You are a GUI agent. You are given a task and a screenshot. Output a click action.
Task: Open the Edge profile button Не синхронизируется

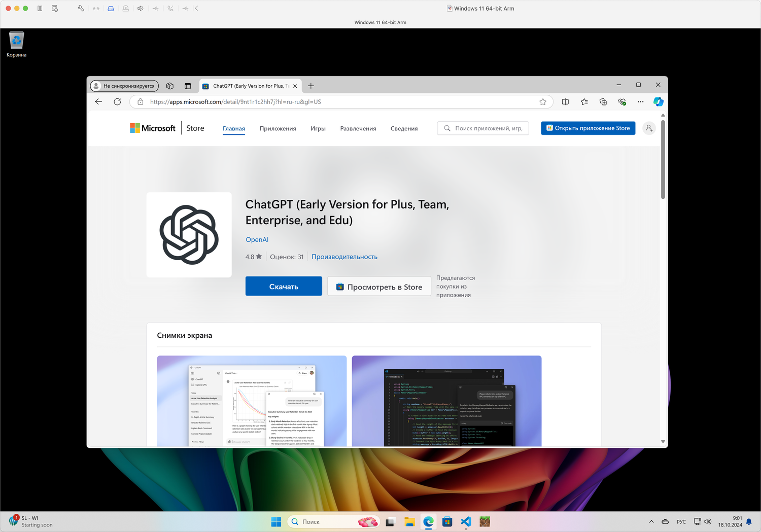[124, 86]
